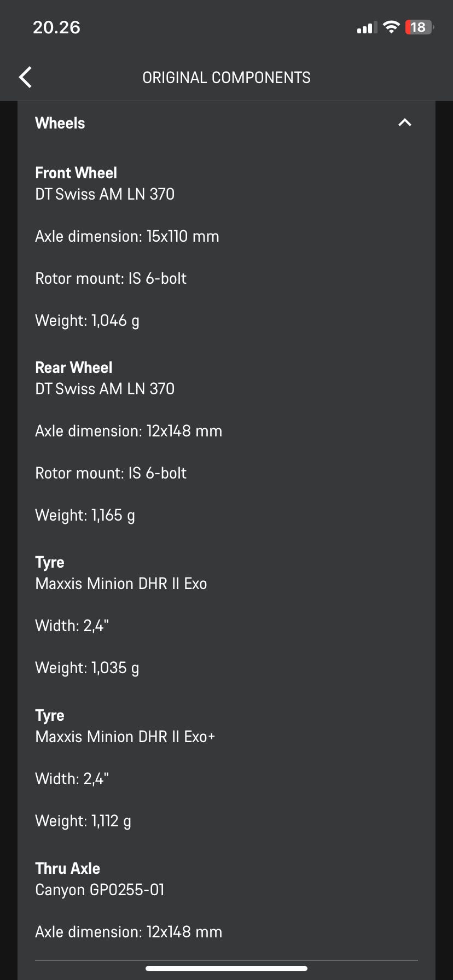Tap the back arrow icon

coord(25,77)
